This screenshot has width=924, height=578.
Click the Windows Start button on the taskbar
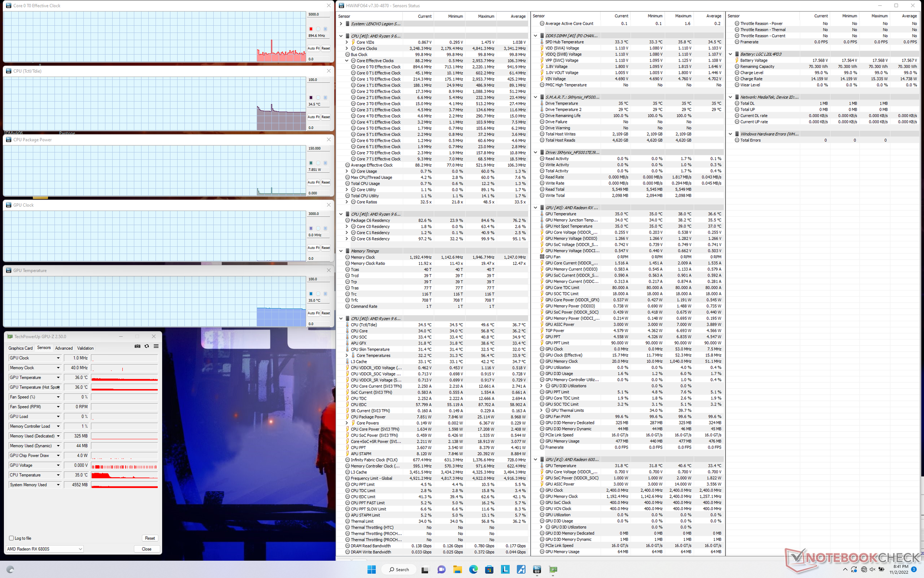click(x=372, y=569)
